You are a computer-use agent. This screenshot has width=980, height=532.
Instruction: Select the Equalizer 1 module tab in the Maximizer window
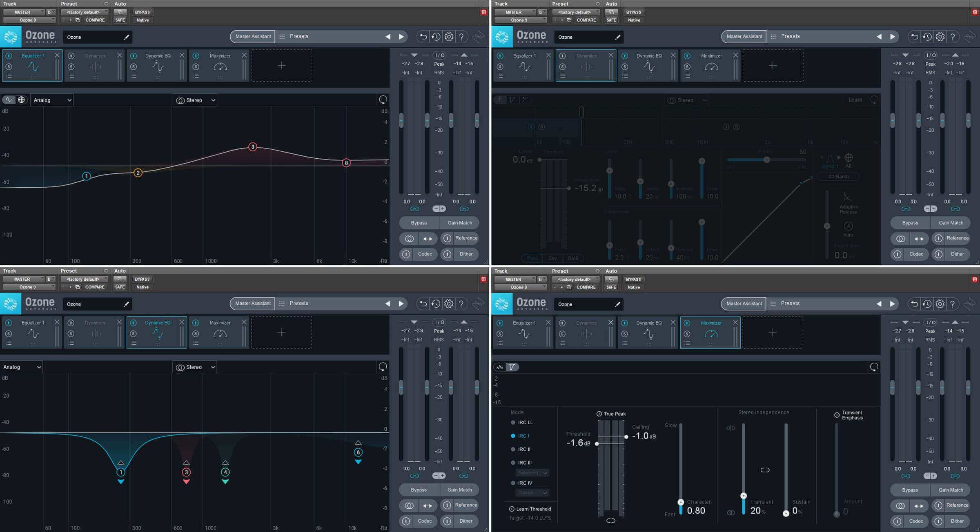tap(523, 332)
